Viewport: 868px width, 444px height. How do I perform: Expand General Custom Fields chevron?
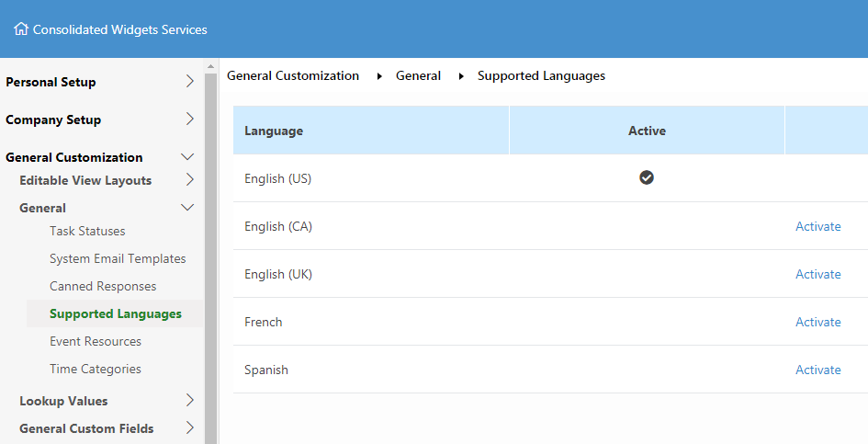pyautogui.click(x=190, y=428)
